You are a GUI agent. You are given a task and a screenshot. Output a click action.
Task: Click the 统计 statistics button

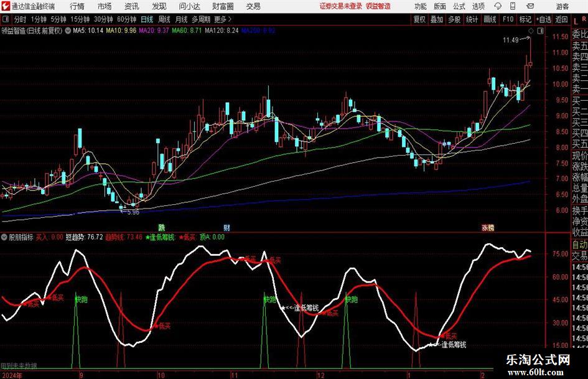472,19
